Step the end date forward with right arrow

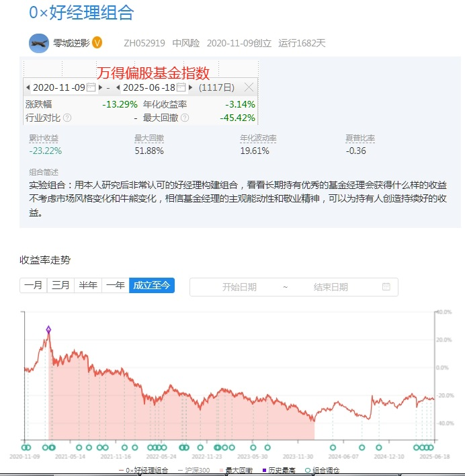190,87
